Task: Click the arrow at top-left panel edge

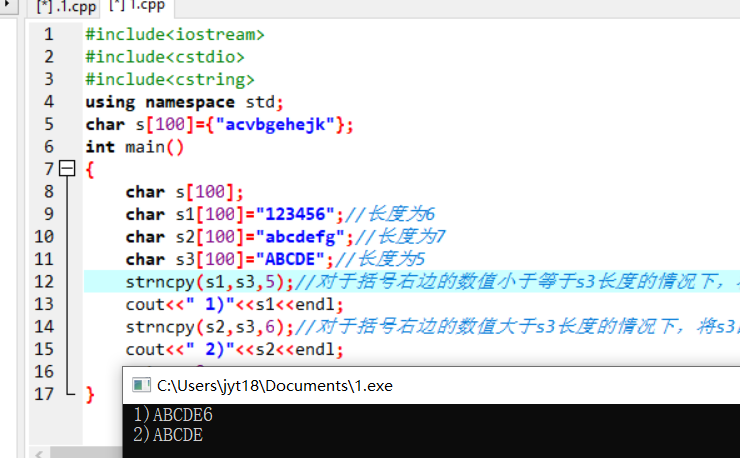Action: coord(7,4)
